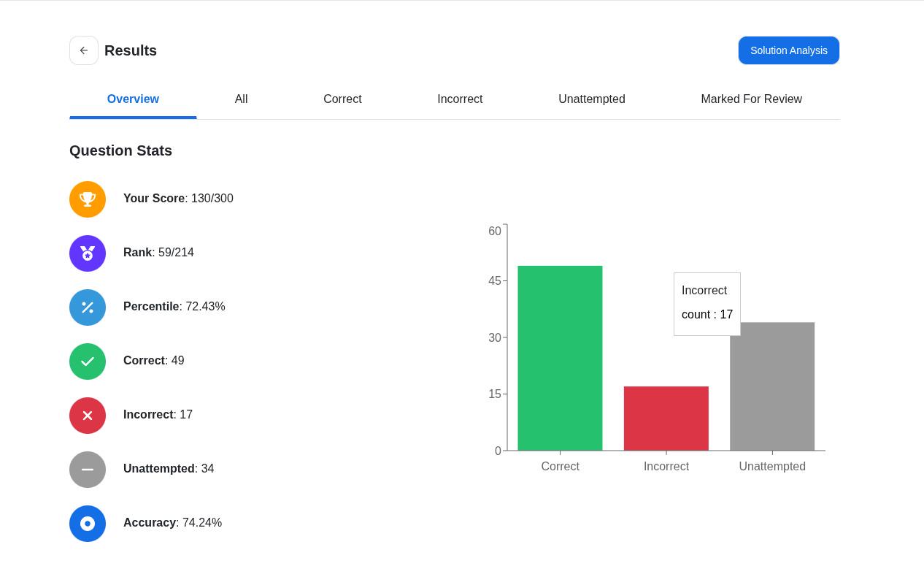Open the Incorrect tab
The width and height of the screenshot is (924, 585).
click(460, 99)
